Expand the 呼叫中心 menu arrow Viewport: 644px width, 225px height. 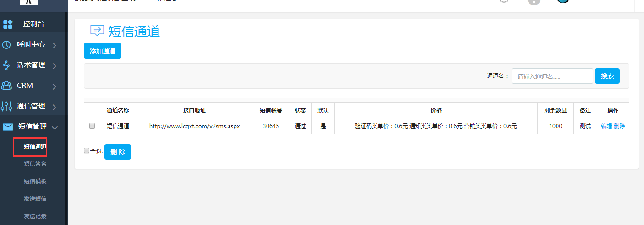(55, 45)
